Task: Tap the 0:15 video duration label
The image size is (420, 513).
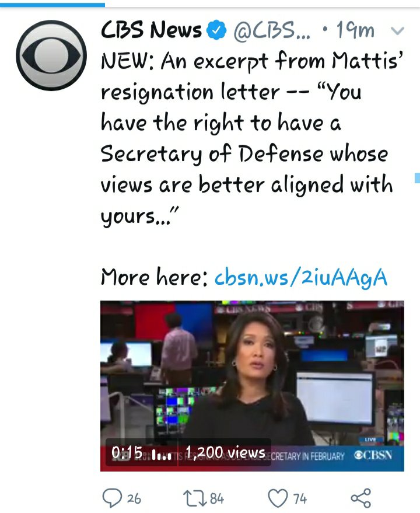Action: click(x=127, y=453)
